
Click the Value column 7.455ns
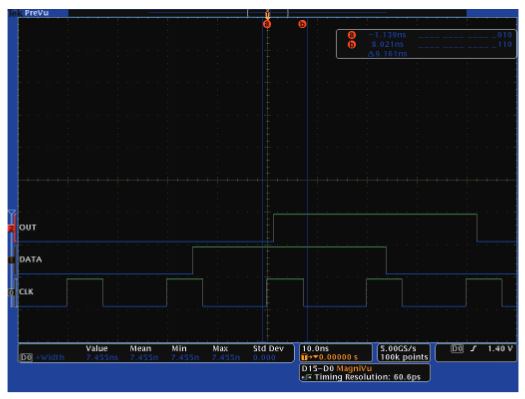coord(102,357)
